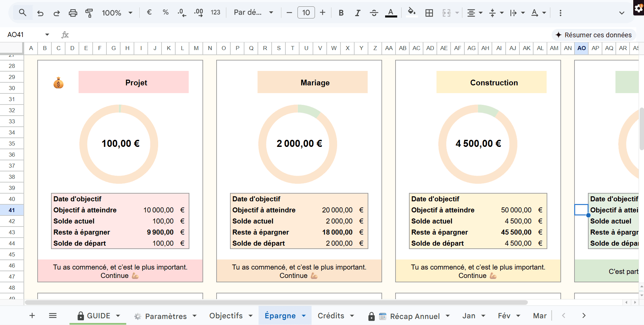Select the 18 000,00 reste à épargner value
644x325 pixels.
click(337, 232)
